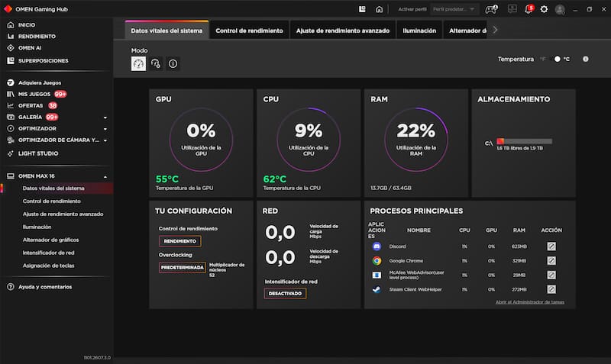Click the OMEN Gaming Hub logo
The height and width of the screenshot is (364, 611).
[8, 9]
